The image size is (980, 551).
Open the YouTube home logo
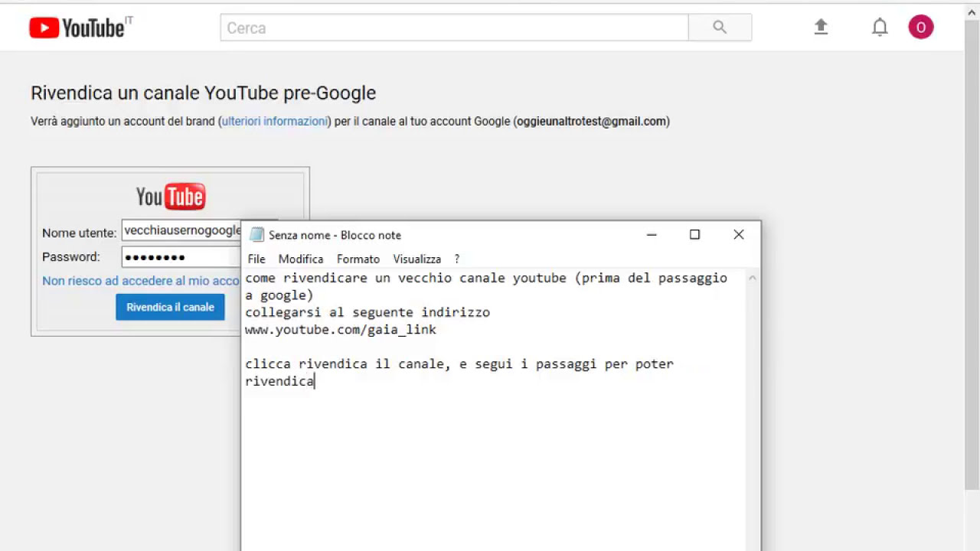77,28
